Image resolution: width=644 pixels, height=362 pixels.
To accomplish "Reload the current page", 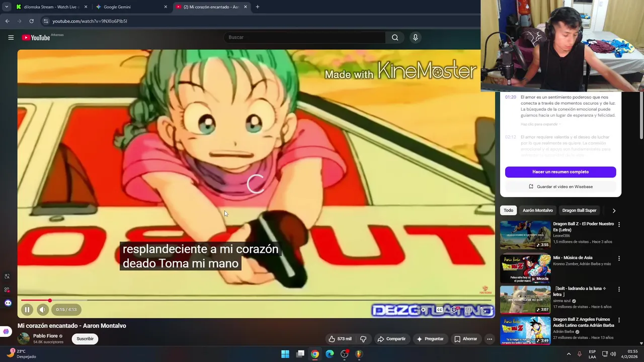I will (31, 21).
